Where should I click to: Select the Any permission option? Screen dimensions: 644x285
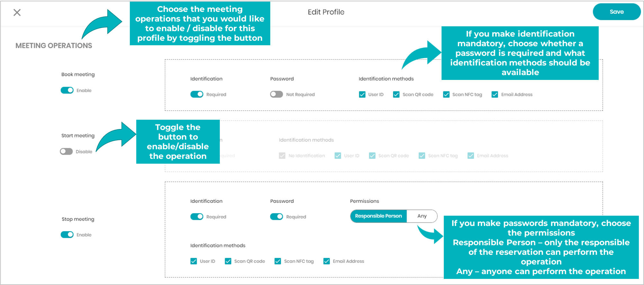[422, 216]
